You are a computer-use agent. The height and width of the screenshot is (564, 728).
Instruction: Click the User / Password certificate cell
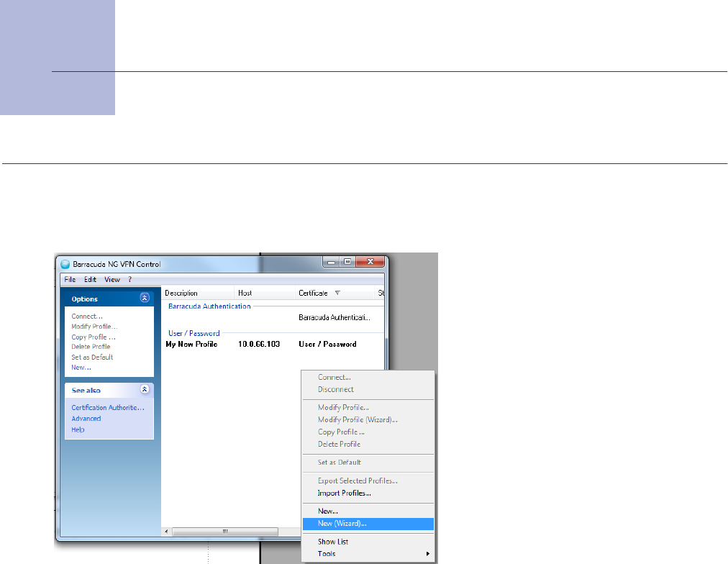pyautogui.click(x=327, y=344)
